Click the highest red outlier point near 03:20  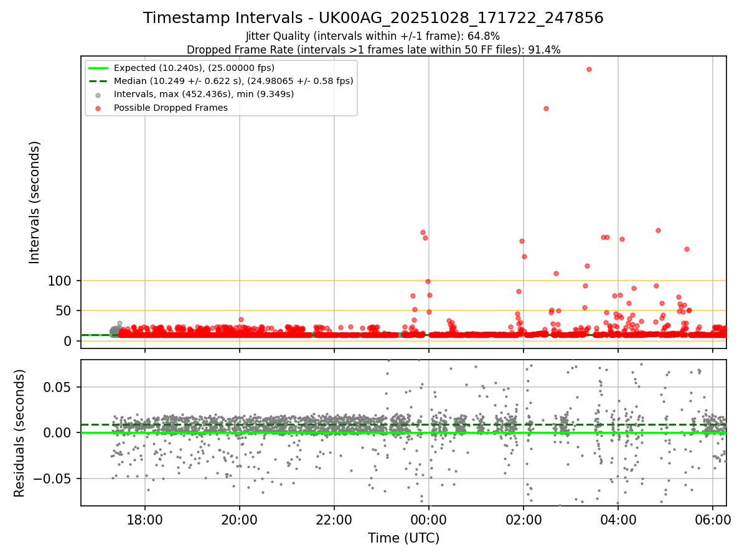coord(589,69)
